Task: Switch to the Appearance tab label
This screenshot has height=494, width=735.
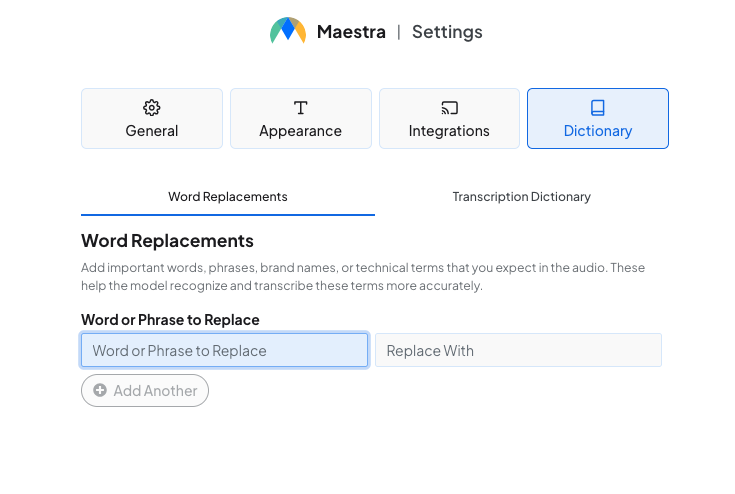Action: click(300, 131)
